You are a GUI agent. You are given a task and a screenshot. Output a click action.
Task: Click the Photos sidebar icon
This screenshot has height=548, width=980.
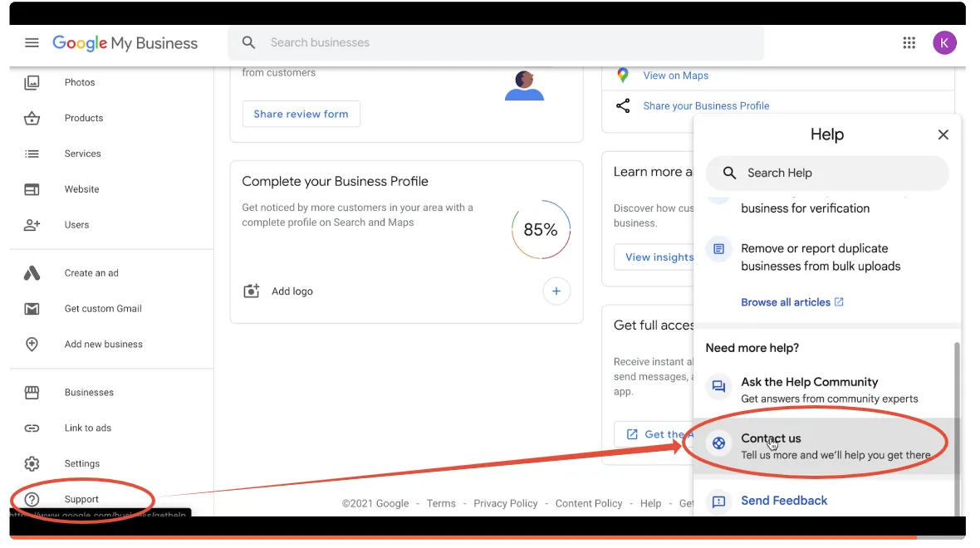[x=32, y=82]
